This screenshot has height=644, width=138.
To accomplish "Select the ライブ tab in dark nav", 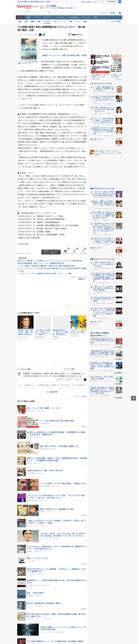I will pos(37,17).
